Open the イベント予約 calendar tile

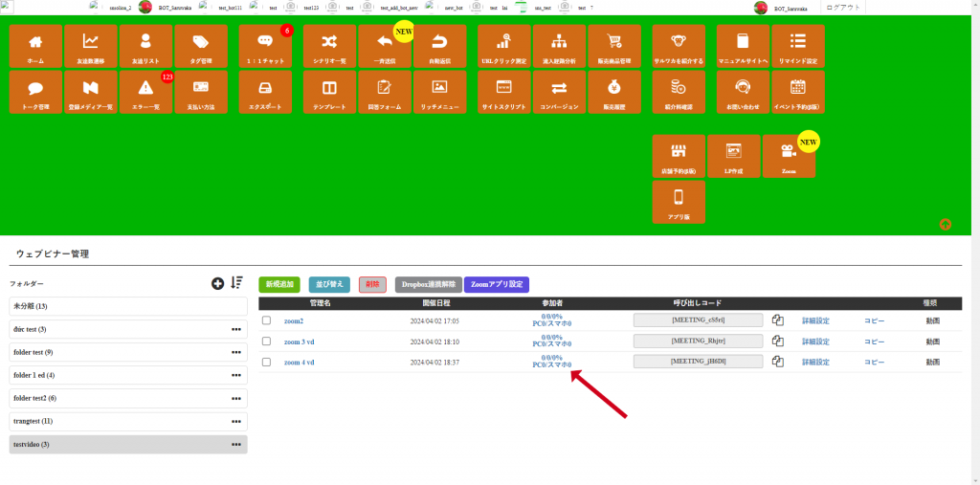point(797,92)
